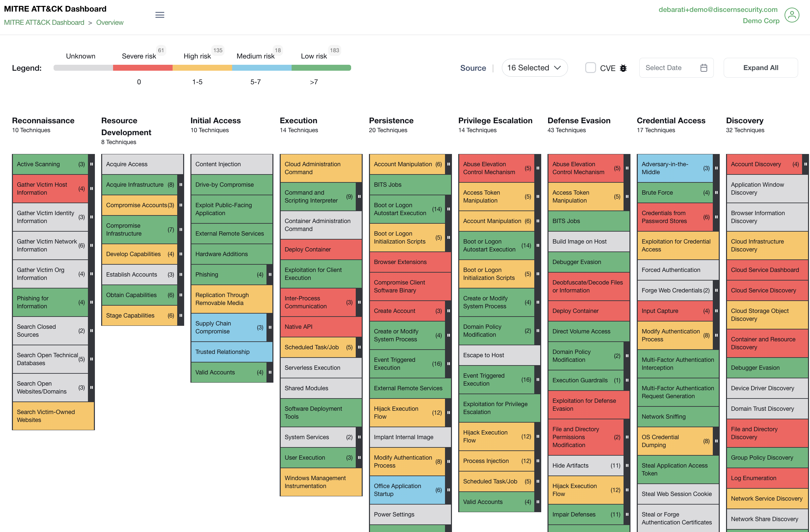Open the calendar icon in date field
The height and width of the screenshot is (532, 810).
pos(704,68)
